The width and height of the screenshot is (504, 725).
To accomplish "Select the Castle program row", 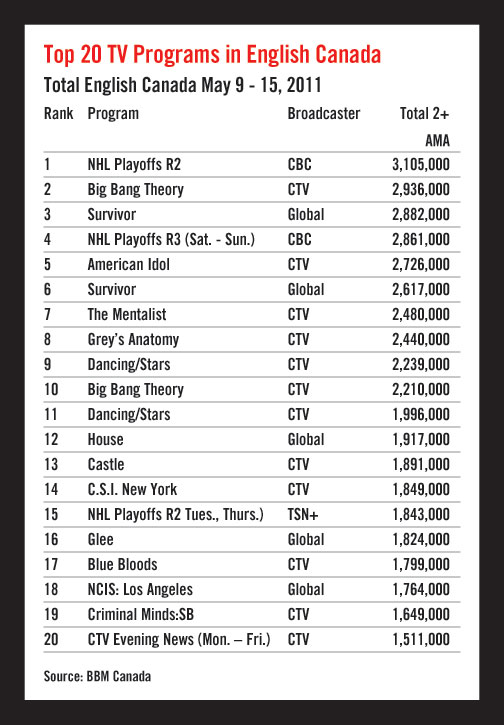I will (x=252, y=464).
